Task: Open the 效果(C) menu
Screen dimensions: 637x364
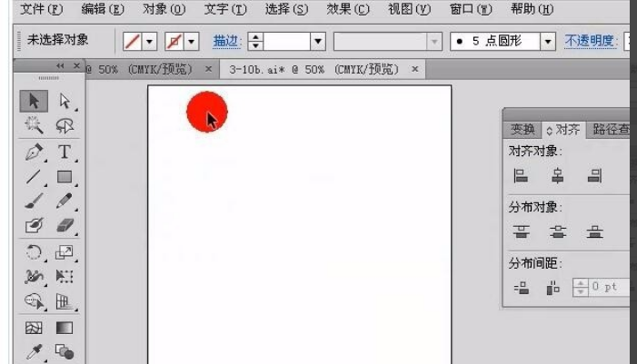Action: pos(348,9)
